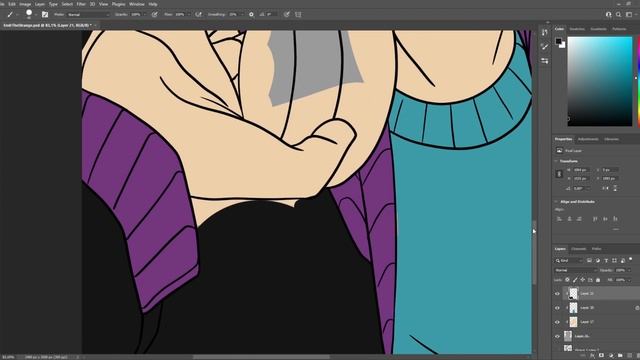Collapse the Align and Distribute section

pyautogui.click(x=556, y=202)
